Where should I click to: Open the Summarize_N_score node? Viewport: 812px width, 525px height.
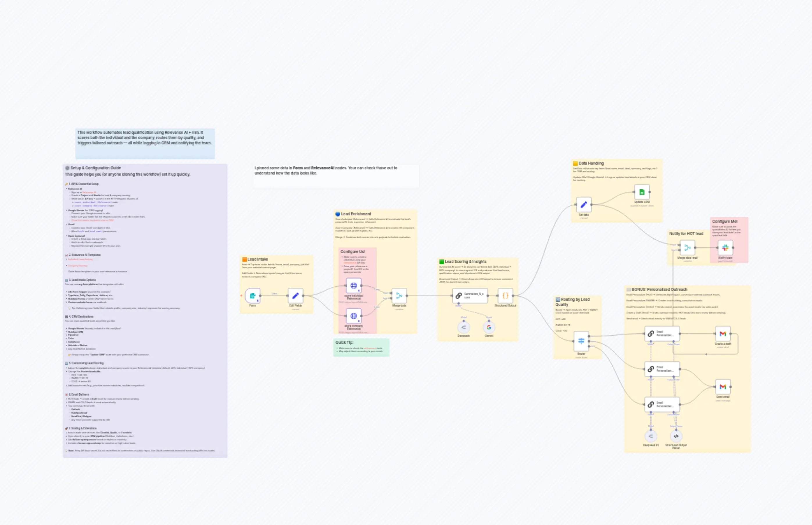pyautogui.click(x=470, y=295)
